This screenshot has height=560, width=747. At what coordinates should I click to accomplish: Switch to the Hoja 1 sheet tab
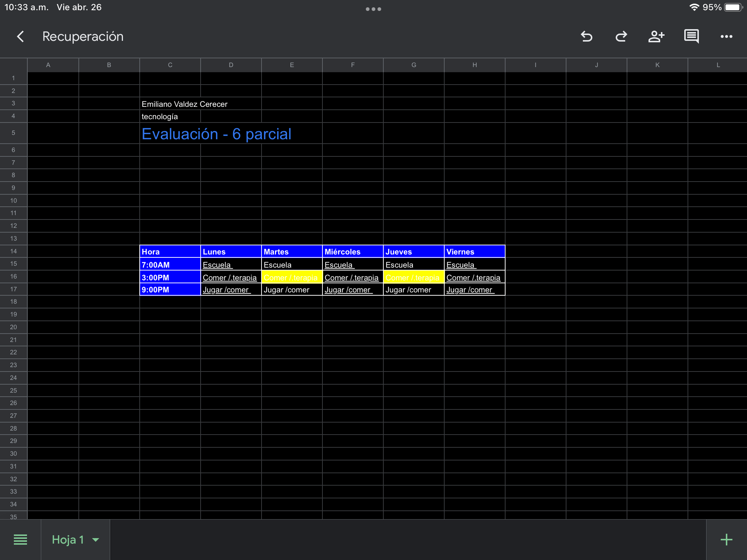pyautogui.click(x=68, y=540)
